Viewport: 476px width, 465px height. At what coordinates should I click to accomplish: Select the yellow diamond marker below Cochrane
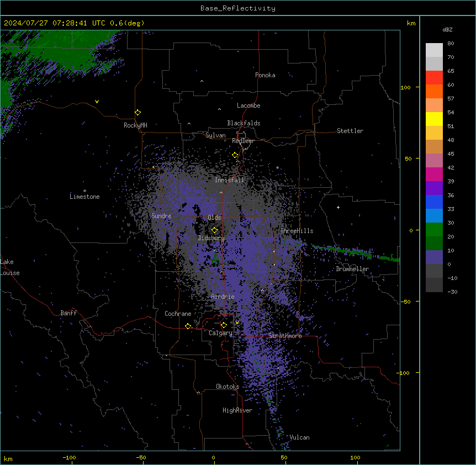188,326
